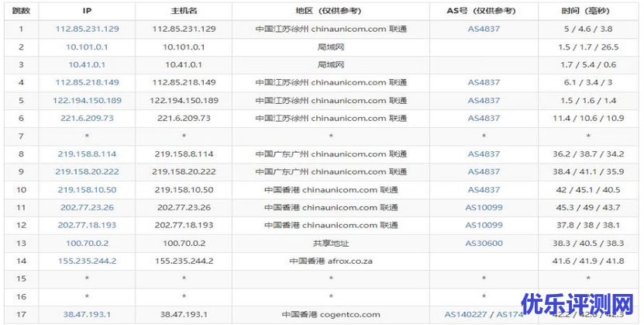Open the blue 112.85.231.129 IP link
644x325 pixels.
(87, 29)
